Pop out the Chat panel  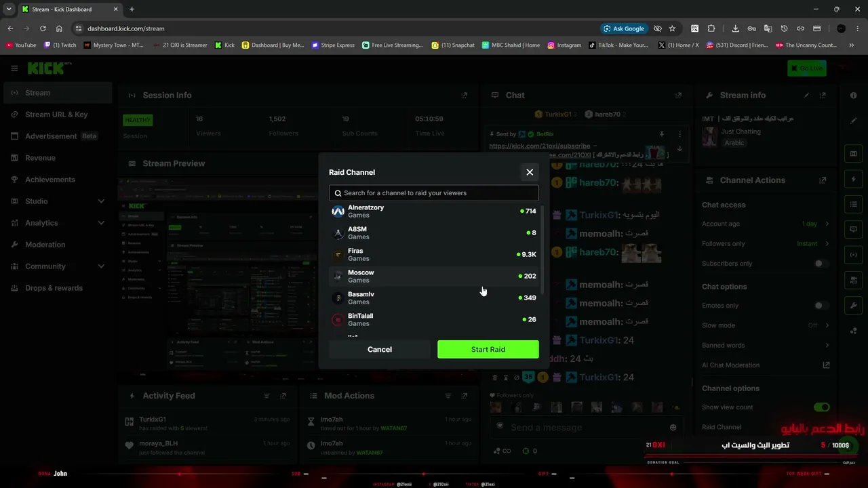click(x=678, y=96)
